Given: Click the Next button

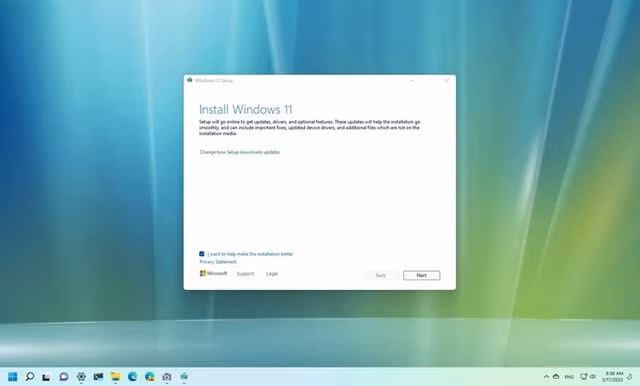Looking at the screenshot, I should [x=422, y=275].
